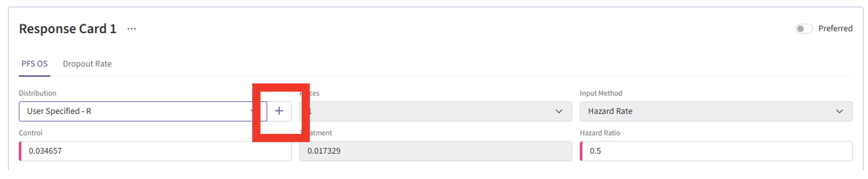This screenshot has width=868, height=179.
Task: Click the Control field label
Action: 31,133
